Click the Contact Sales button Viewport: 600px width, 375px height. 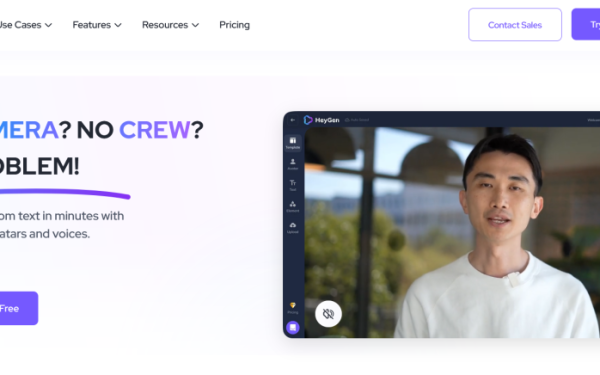pyautogui.click(x=515, y=25)
